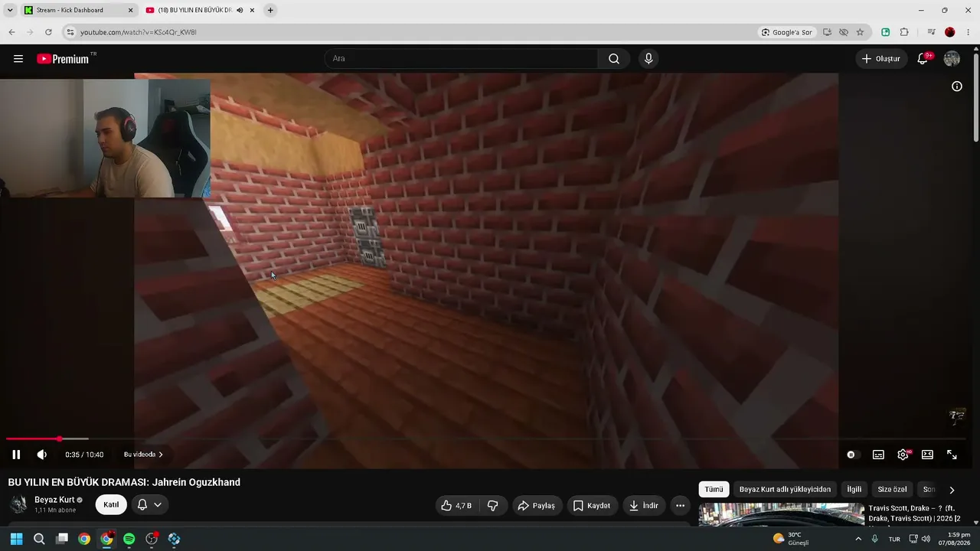Open the weather widget showing 30°C
Image resolution: width=980 pixels, height=551 pixels.
[x=791, y=539]
